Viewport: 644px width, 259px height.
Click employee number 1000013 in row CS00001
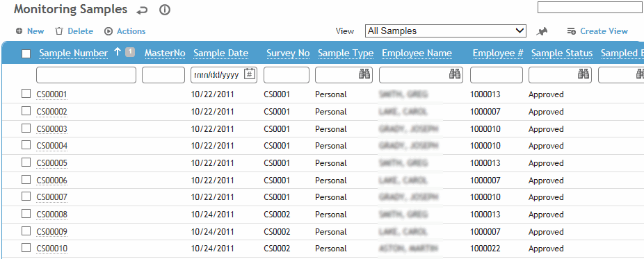(485, 94)
